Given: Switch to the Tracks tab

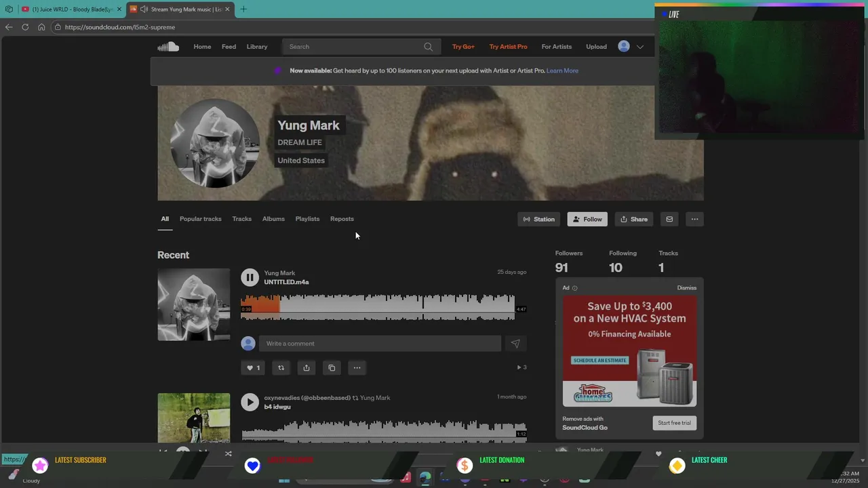Looking at the screenshot, I should pos(242,219).
